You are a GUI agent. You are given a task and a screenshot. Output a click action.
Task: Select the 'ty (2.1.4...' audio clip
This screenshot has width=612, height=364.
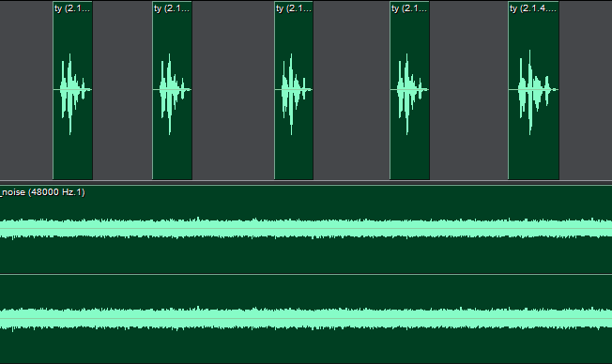click(533, 90)
